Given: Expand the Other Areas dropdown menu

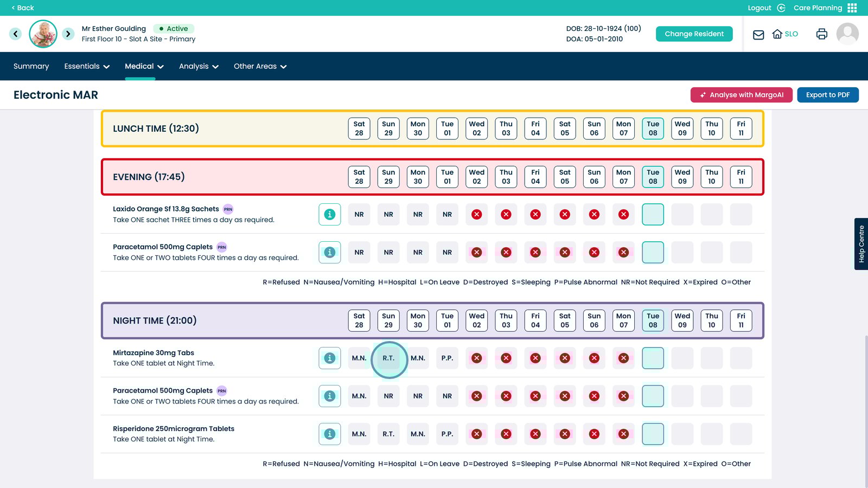Looking at the screenshot, I should click(260, 66).
